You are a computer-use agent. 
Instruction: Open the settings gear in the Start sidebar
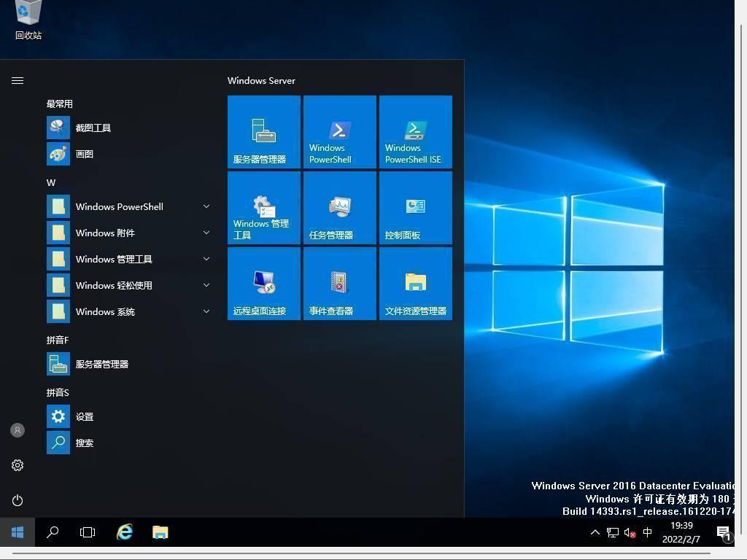click(18, 465)
